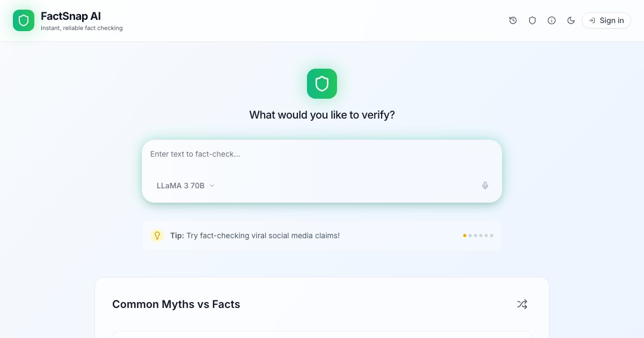This screenshot has height=338, width=644.
Task: Click the tip text about viral social media claims
Action: point(255,236)
